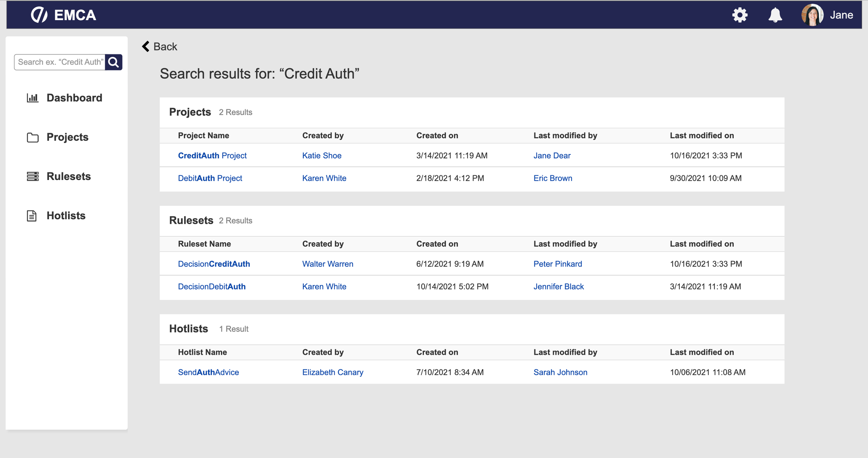Click Eric Brown modifier link
This screenshot has width=868, height=458.
coord(553,178)
